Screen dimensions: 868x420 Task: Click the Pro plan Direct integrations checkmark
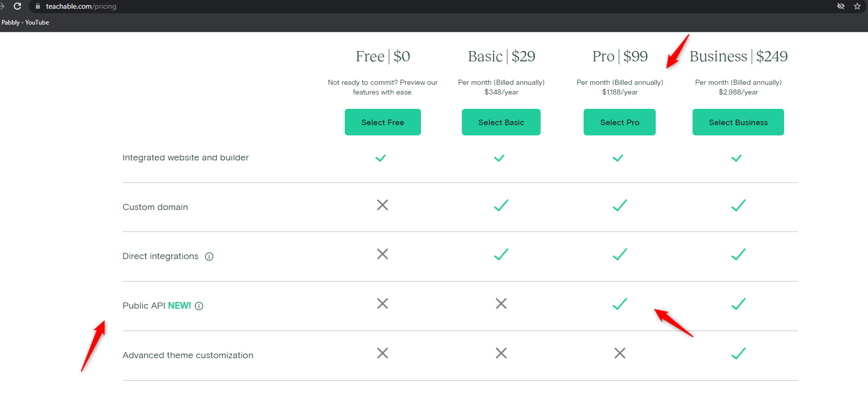pyautogui.click(x=620, y=254)
